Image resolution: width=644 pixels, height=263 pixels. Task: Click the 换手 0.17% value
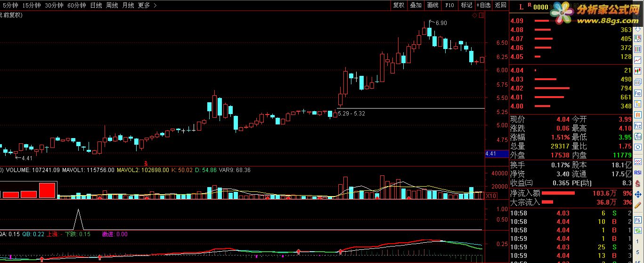coord(560,165)
